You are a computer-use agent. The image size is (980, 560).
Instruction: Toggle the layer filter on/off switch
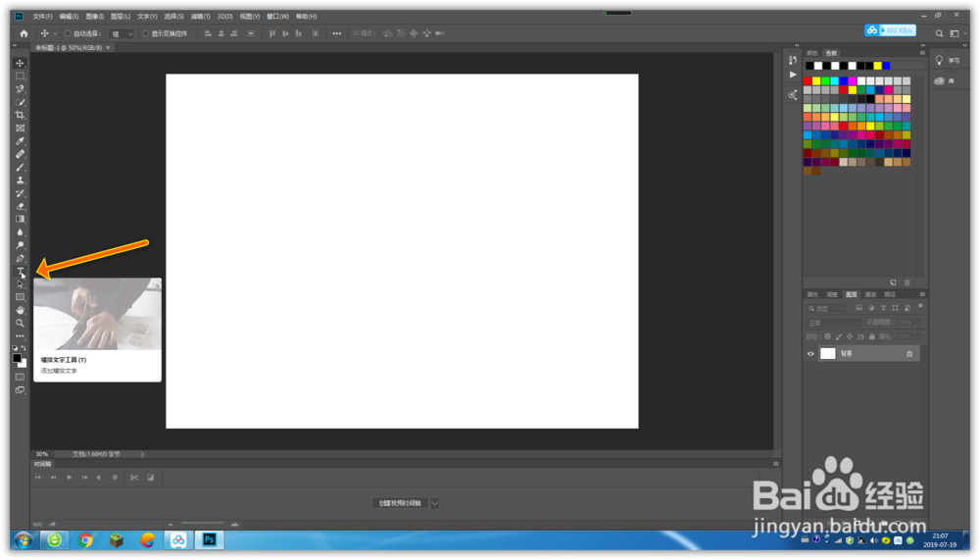[920, 307]
